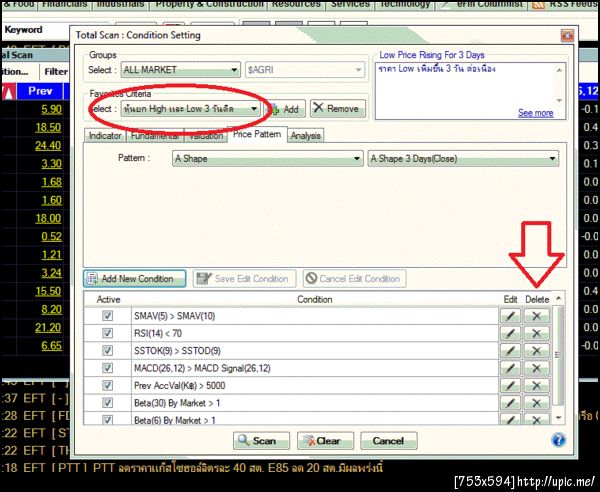Open the $AGRI sector dropdown
The width and height of the screenshot is (600, 492).
(x=305, y=70)
